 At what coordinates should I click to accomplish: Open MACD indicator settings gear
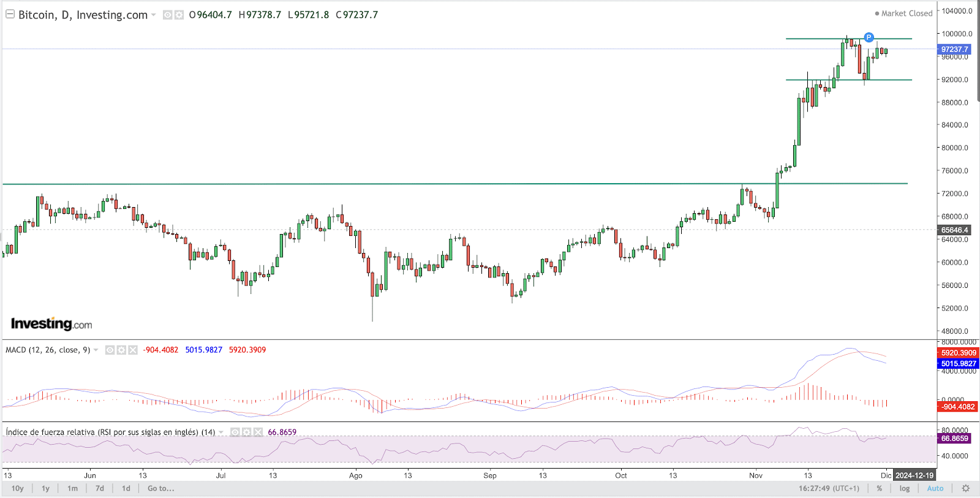pyautogui.click(x=121, y=350)
